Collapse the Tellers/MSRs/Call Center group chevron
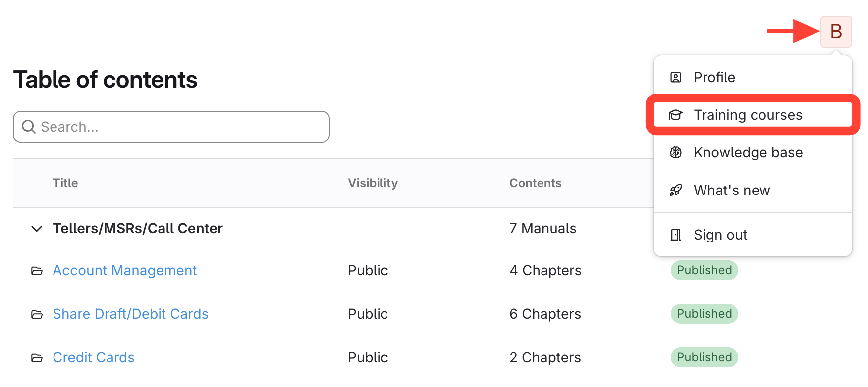The image size is (868, 387). pos(36,229)
